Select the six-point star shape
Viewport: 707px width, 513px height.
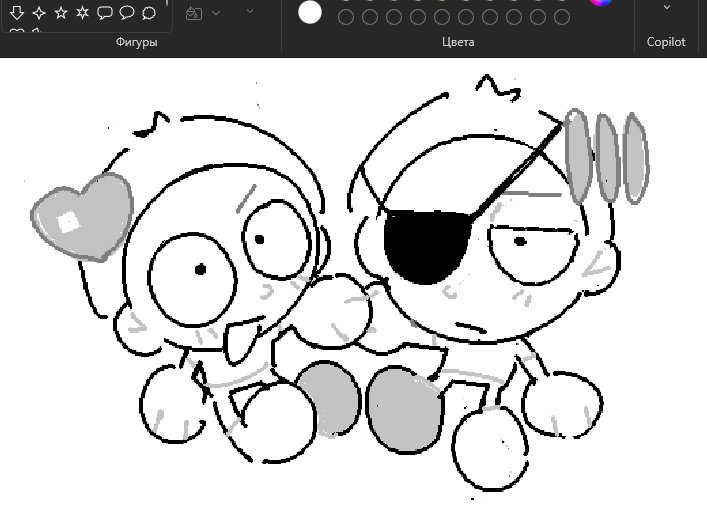pyautogui.click(x=83, y=13)
